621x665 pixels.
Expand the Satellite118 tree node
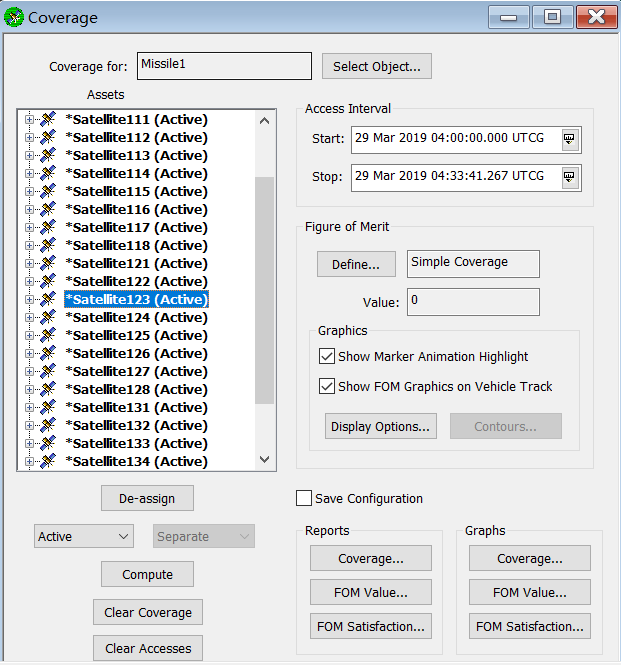pos(29,246)
